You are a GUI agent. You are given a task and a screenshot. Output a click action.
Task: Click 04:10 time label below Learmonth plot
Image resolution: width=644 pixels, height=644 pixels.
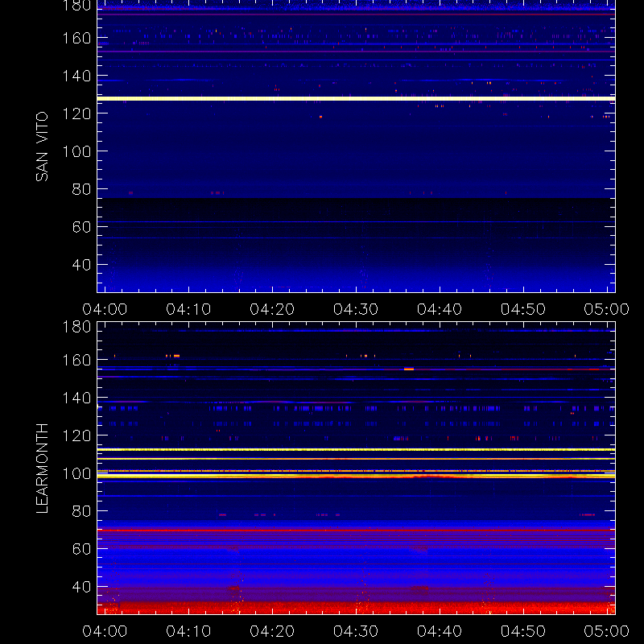point(188,631)
